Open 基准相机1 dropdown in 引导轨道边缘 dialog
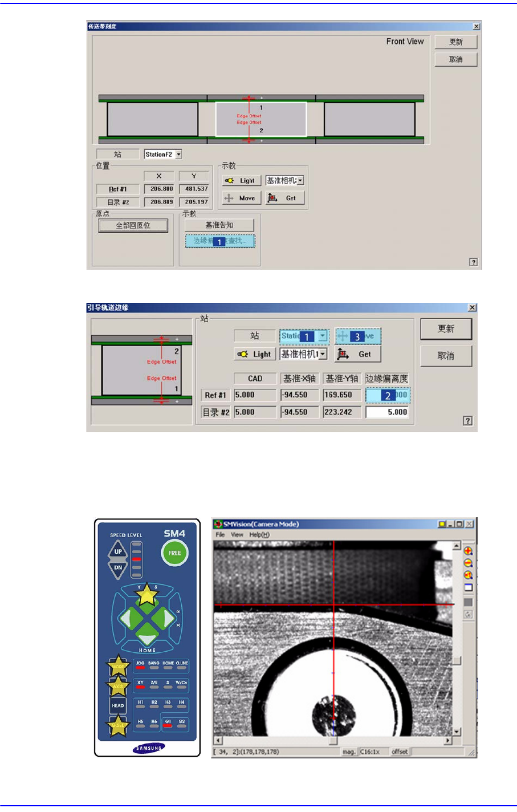 (323, 354)
